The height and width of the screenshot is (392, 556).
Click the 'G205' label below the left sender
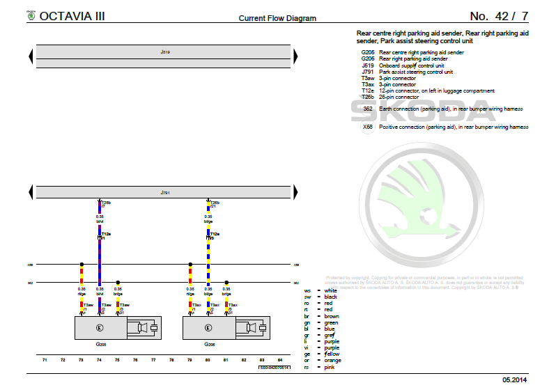click(x=101, y=344)
